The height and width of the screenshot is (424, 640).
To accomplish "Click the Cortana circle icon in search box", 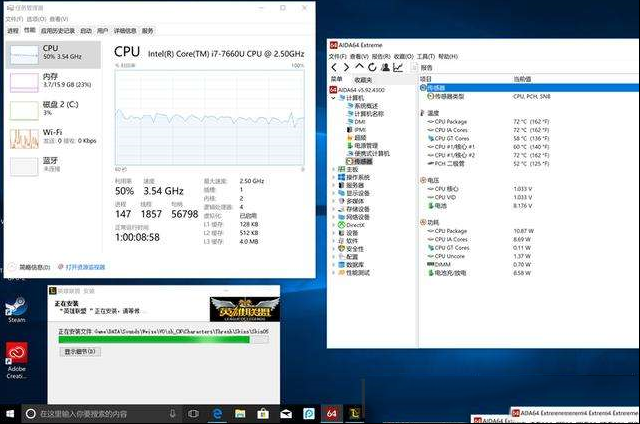I will pyautogui.click(x=31, y=414).
